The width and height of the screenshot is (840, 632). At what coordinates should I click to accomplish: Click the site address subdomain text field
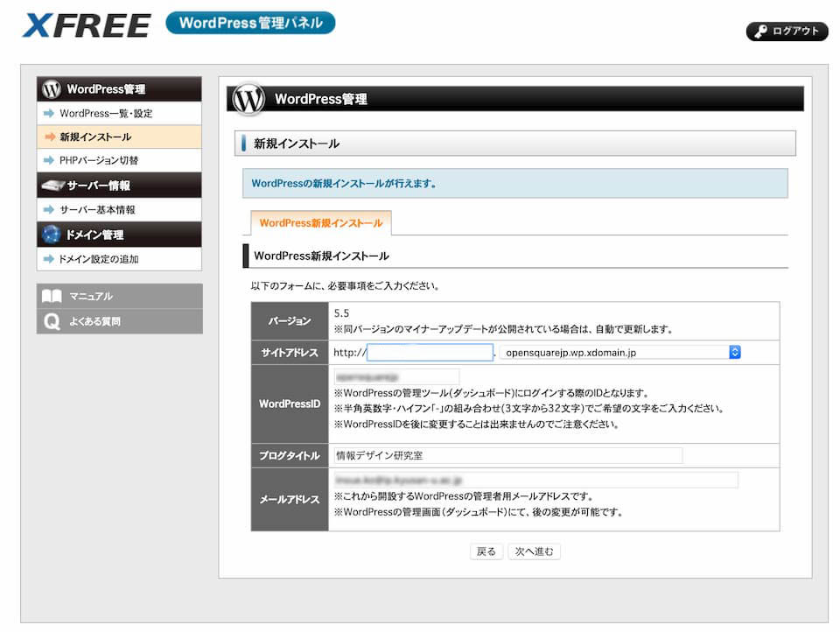(x=430, y=352)
